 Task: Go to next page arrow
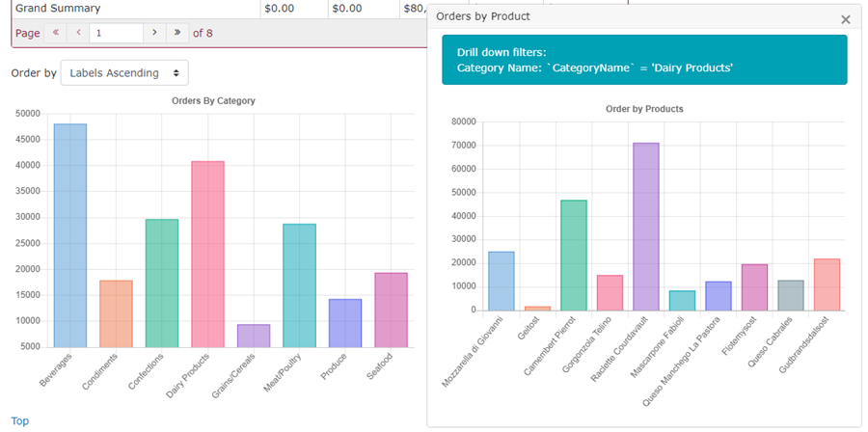coord(154,33)
